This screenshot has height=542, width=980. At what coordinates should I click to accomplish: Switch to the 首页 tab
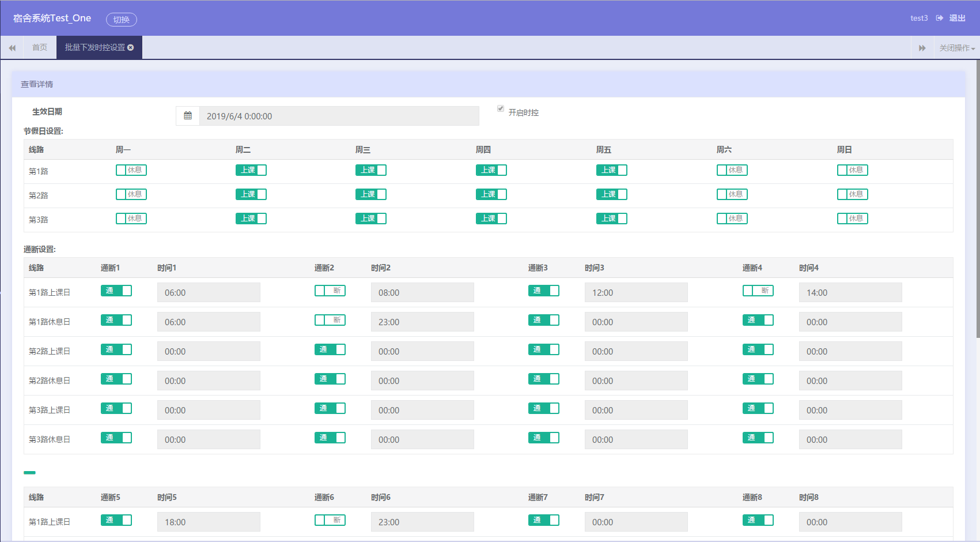[x=40, y=47]
